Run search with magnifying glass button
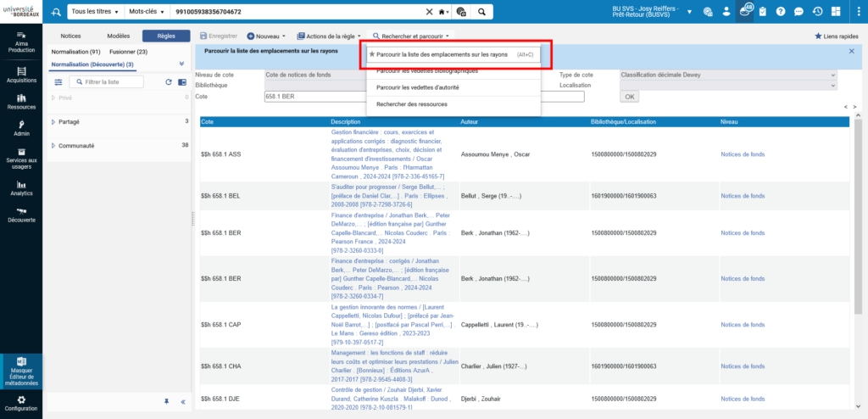The image size is (868, 419). (481, 12)
